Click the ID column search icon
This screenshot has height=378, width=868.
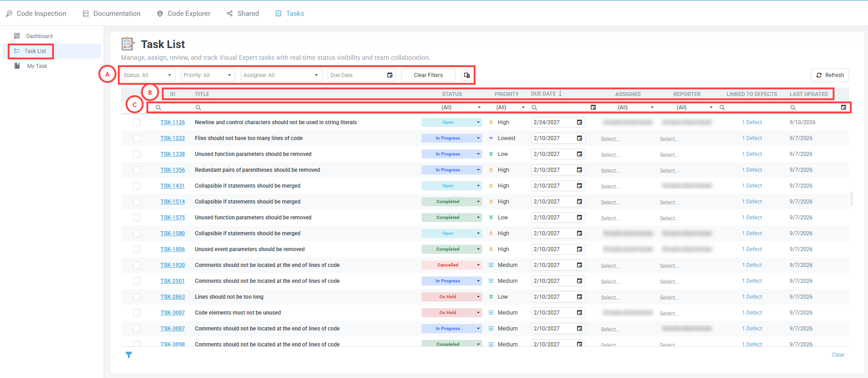click(159, 107)
